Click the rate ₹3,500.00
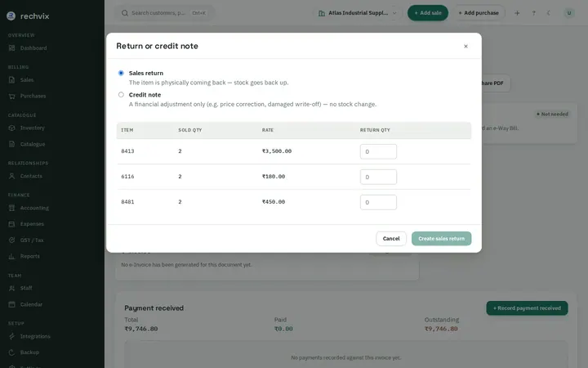The image size is (588, 368). tap(277, 151)
